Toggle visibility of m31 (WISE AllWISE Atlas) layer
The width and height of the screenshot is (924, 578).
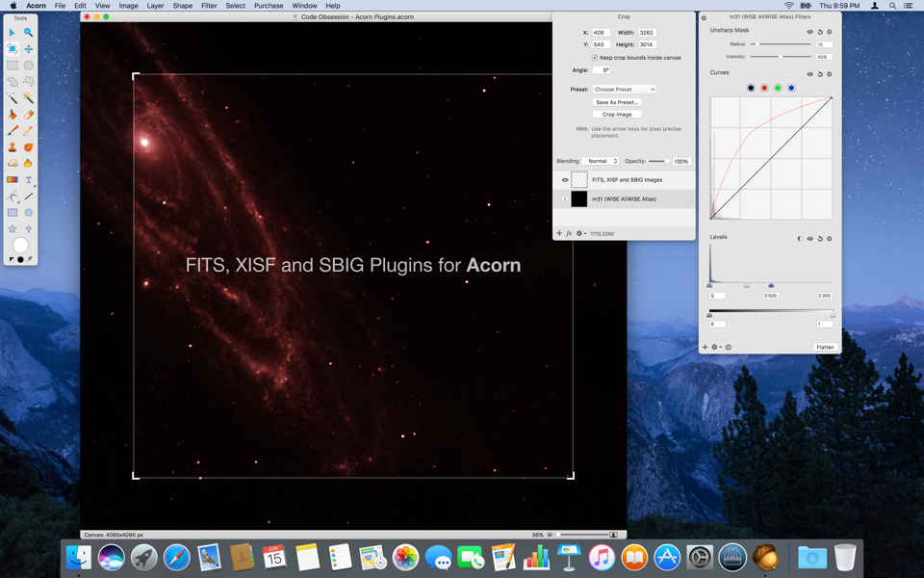click(565, 198)
